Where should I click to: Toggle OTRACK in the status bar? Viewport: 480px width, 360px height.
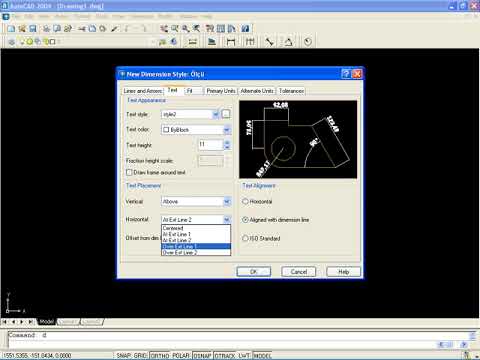coord(225,356)
